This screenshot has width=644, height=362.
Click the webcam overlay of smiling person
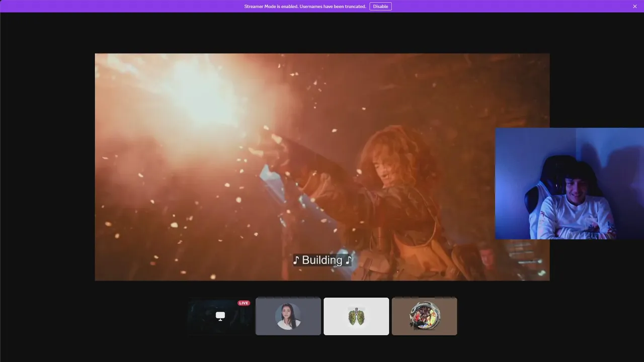tap(570, 184)
